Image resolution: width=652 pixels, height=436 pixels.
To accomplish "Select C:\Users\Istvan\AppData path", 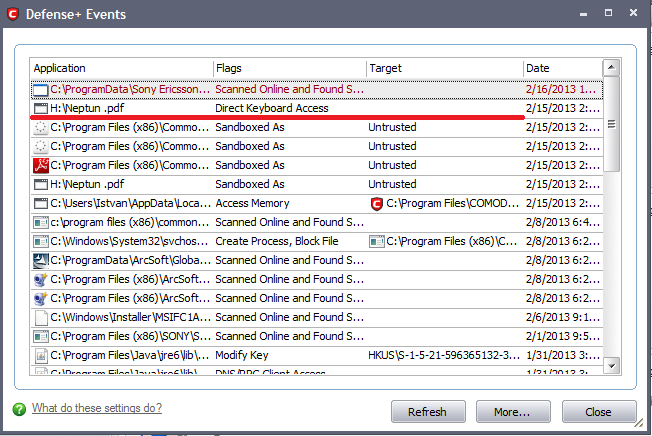I will (131, 203).
